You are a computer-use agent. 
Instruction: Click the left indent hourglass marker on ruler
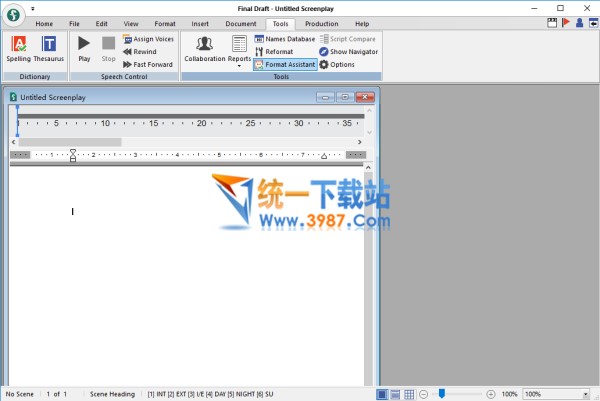[x=73, y=155]
